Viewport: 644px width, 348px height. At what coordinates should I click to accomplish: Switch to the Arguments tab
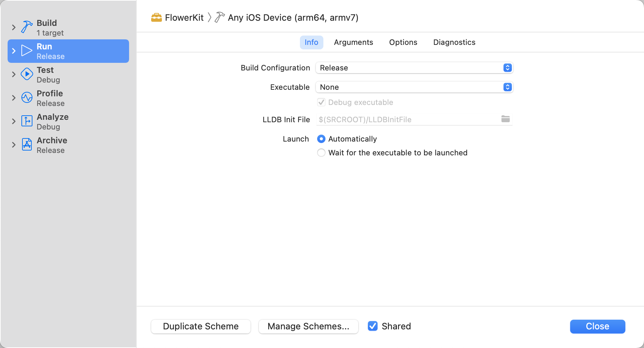(353, 42)
